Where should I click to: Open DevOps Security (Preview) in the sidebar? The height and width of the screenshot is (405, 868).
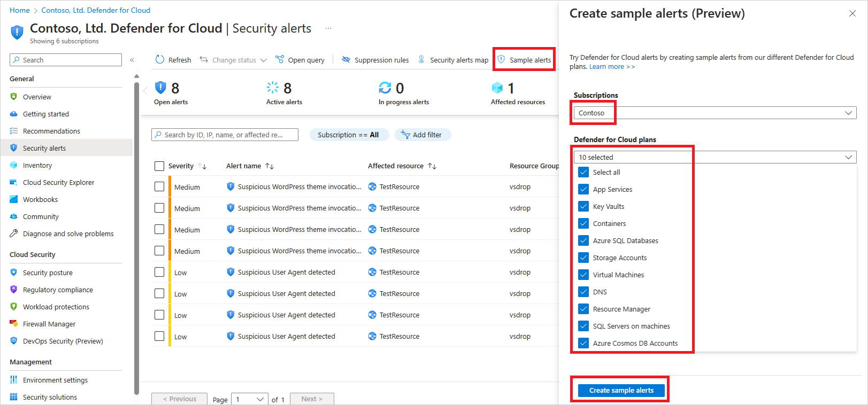pos(63,341)
